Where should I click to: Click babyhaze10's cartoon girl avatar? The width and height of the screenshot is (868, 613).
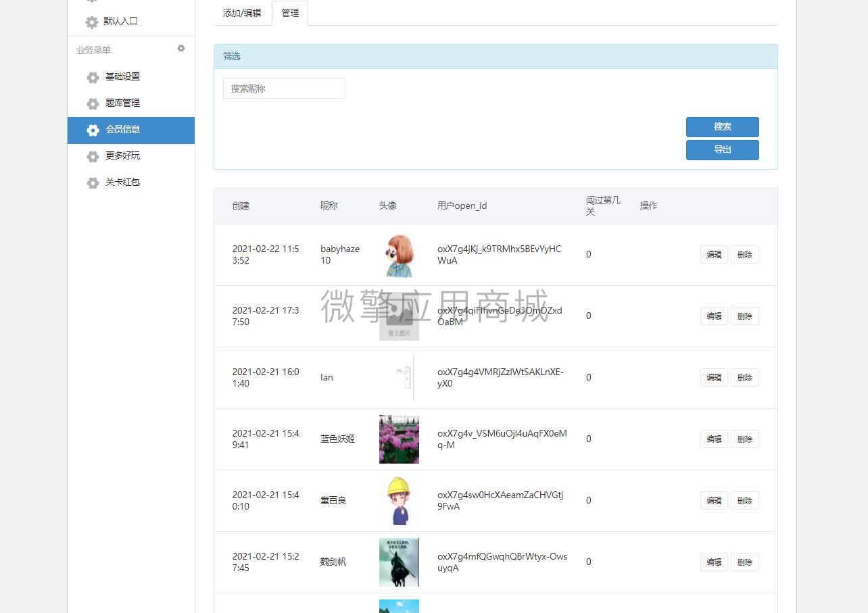(399, 255)
